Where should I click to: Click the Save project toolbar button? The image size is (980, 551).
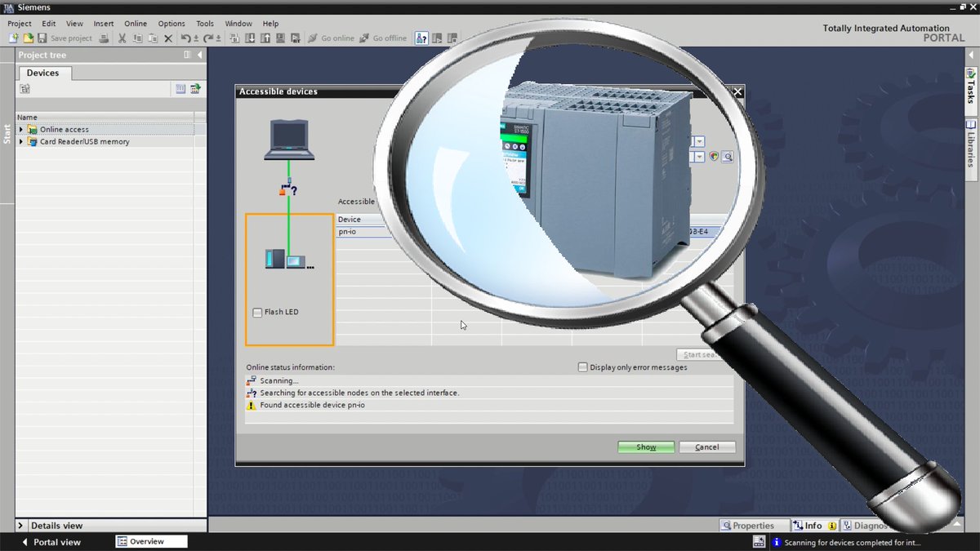[65, 38]
